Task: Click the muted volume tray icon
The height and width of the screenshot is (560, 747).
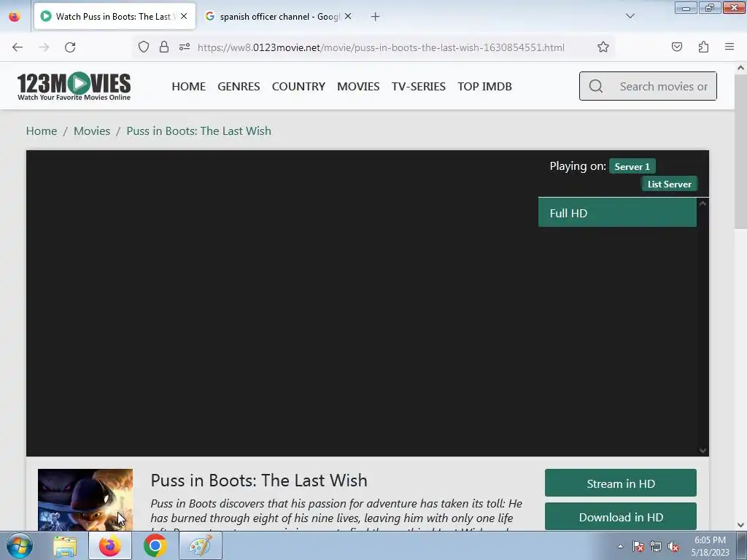Action: [673, 546]
